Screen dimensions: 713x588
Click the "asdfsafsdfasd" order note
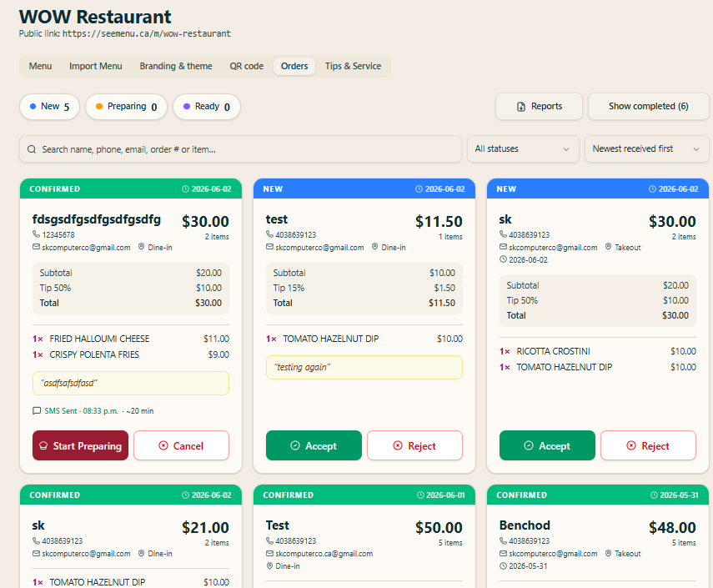pos(131,384)
